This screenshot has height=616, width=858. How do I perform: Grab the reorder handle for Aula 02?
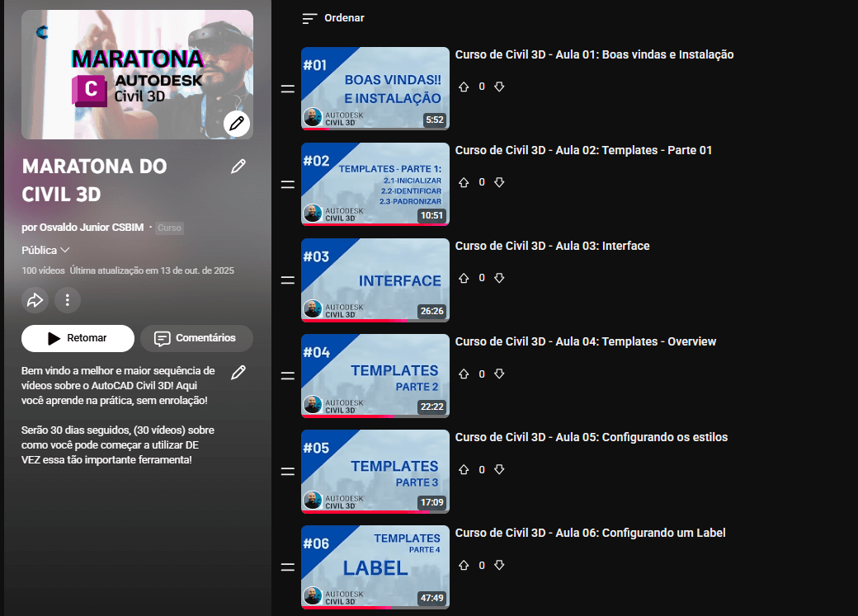point(288,185)
